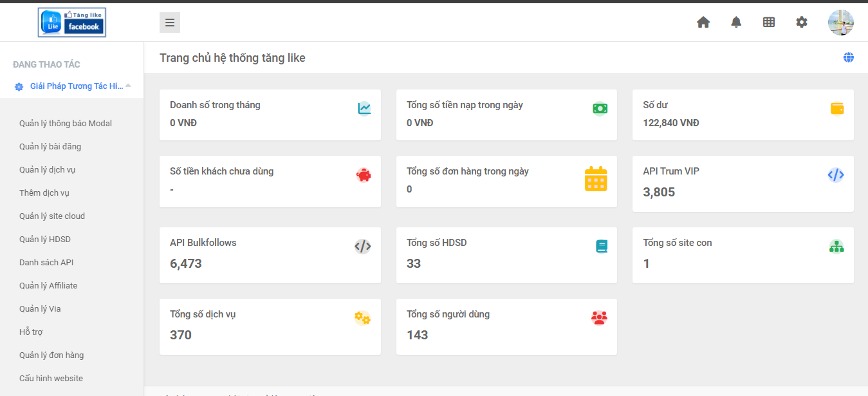Click the hamburger menu toggle button
868x396 pixels.
170,23
